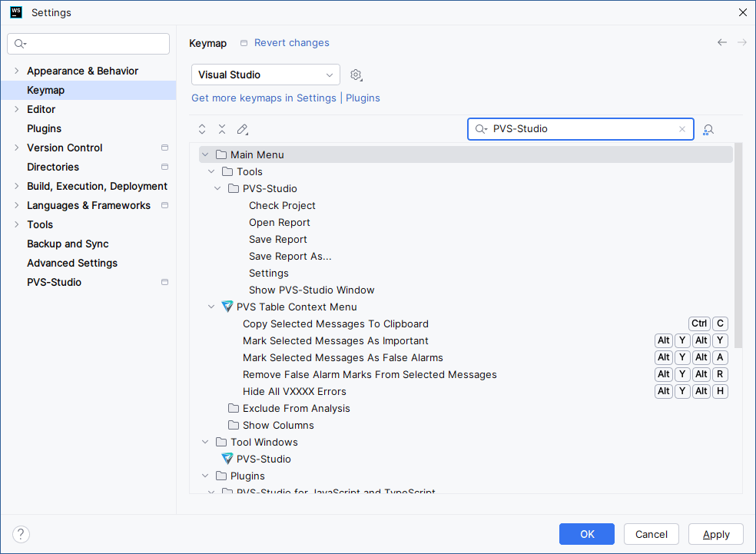Click the Edit Shortcut pencil icon
This screenshot has height=554, width=756.
[243, 129]
